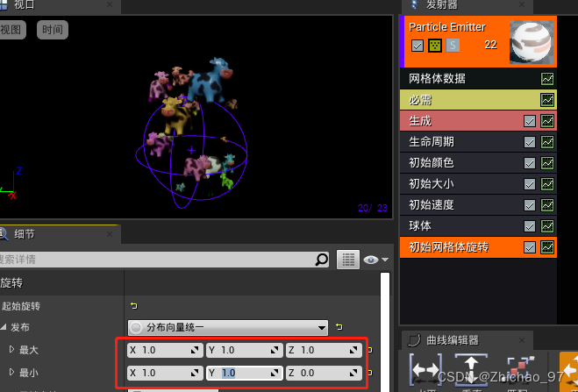Image resolution: width=578 pixels, height=392 pixels.
Task: Click the curve editor fit horizontal icon
Action: click(425, 370)
